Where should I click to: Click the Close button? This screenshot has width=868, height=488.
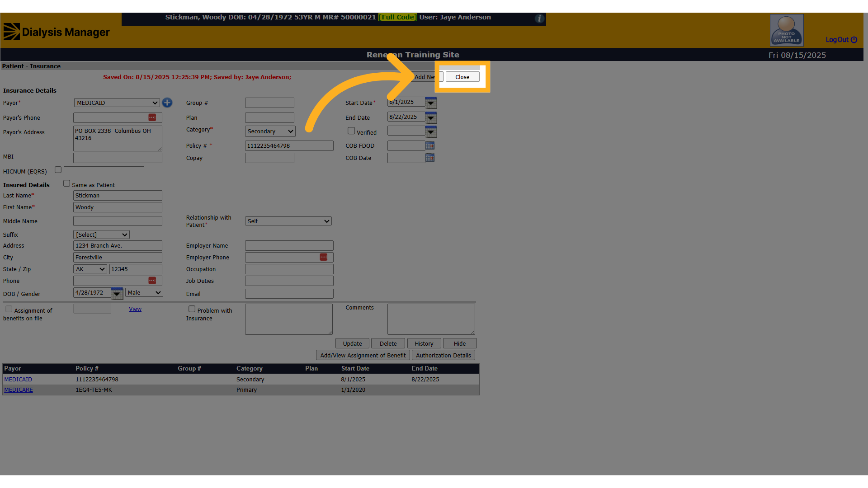(462, 77)
